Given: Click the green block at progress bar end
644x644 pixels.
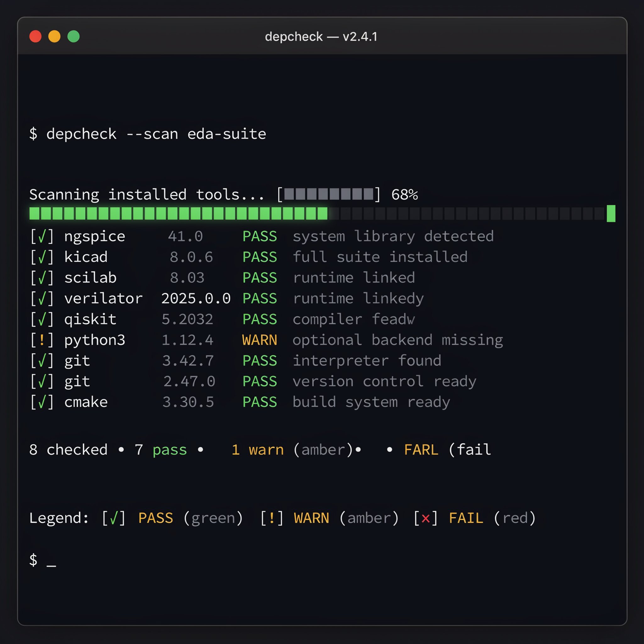Looking at the screenshot, I should 611,213.
